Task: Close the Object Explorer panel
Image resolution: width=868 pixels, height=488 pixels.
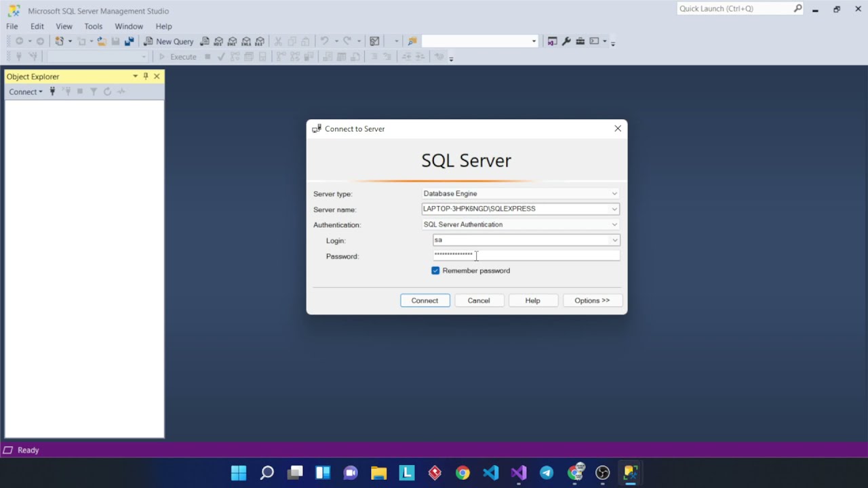Action: [x=157, y=77]
